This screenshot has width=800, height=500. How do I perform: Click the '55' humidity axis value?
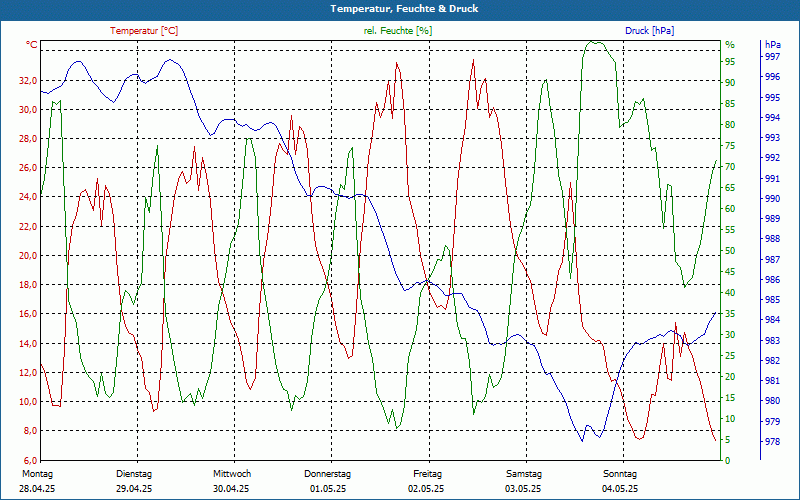[730, 230]
